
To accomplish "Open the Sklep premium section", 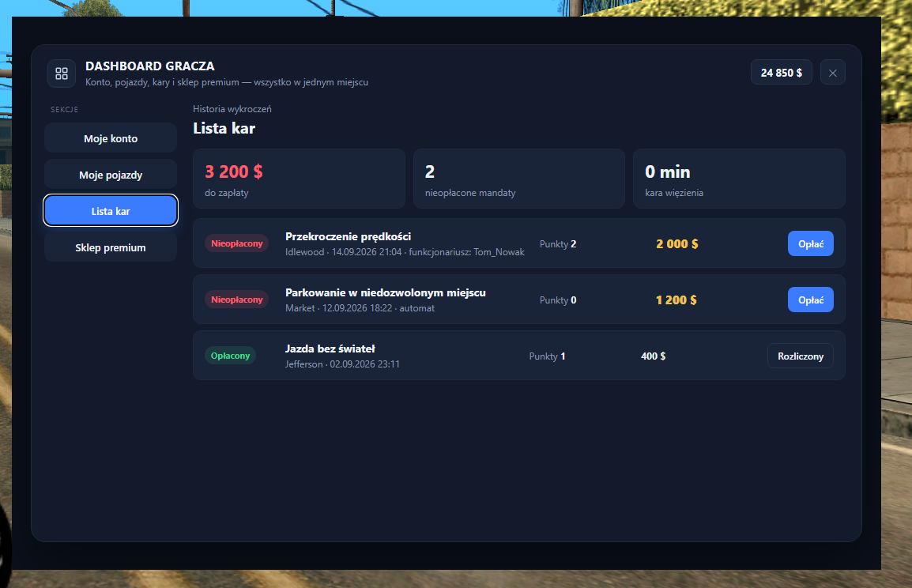I will (111, 247).
